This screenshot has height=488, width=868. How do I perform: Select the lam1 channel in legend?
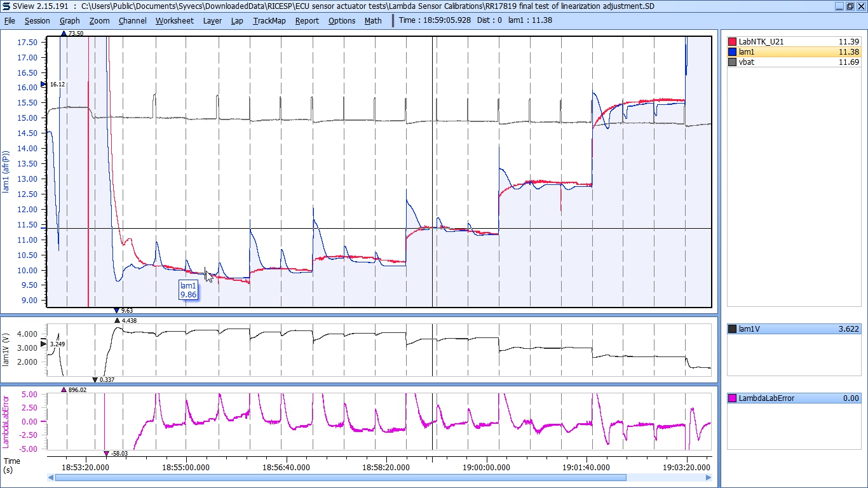794,52
